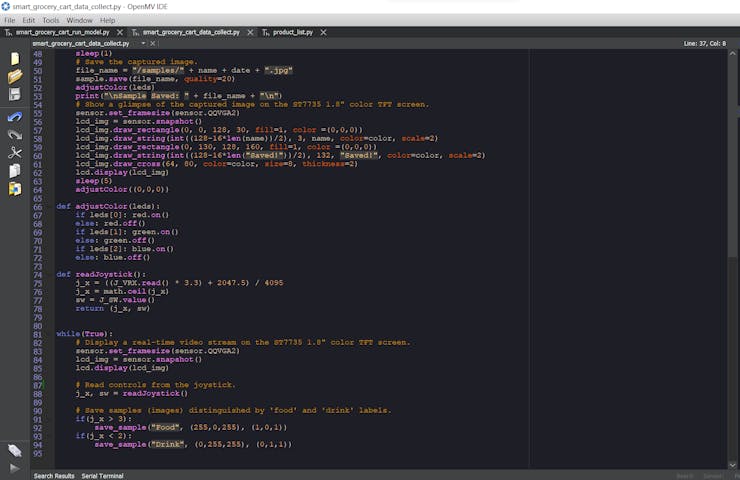Viewport: 740px width, 480px height.
Task: Open the Search Results panel
Action: [x=54, y=476]
